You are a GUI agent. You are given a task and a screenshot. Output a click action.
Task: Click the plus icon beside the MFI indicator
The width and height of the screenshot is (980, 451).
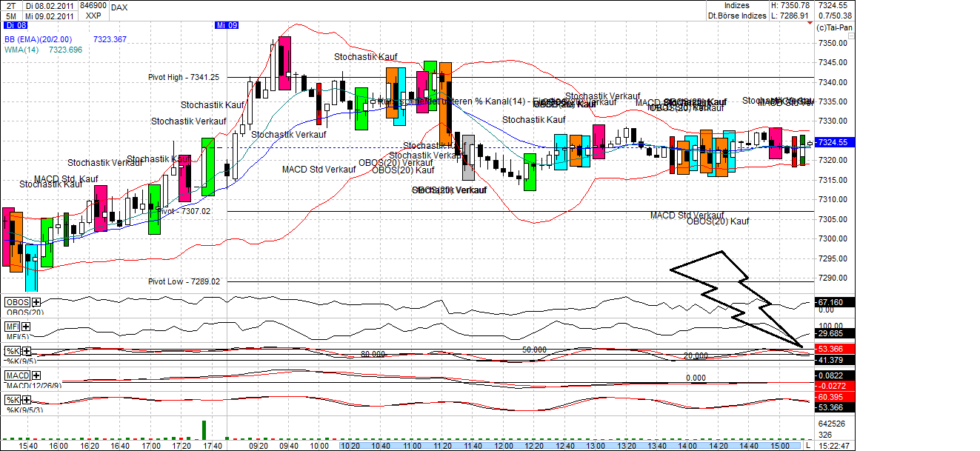click(25, 327)
